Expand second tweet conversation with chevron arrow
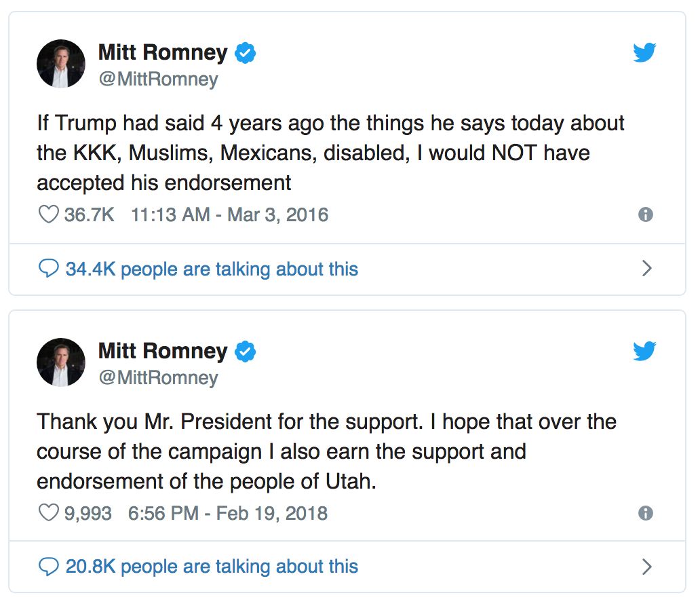700x604 pixels. pyautogui.click(x=646, y=567)
